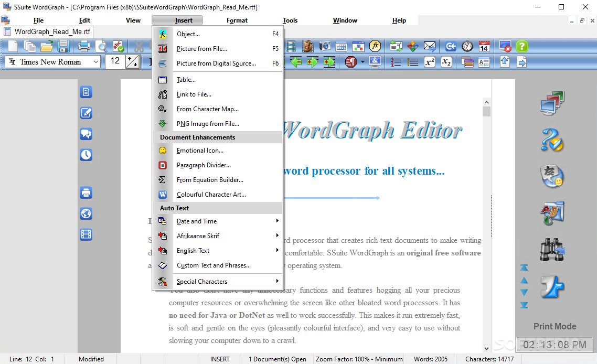Open the Help menu
The width and height of the screenshot is (597, 364).
[399, 20]
